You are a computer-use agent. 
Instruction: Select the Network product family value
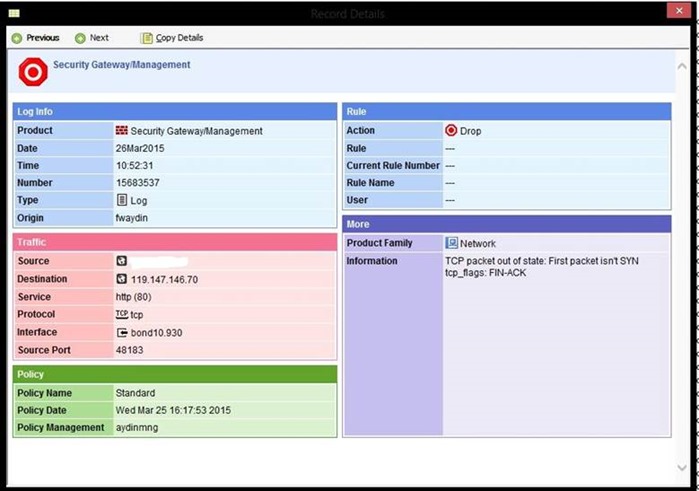[478, 243]
